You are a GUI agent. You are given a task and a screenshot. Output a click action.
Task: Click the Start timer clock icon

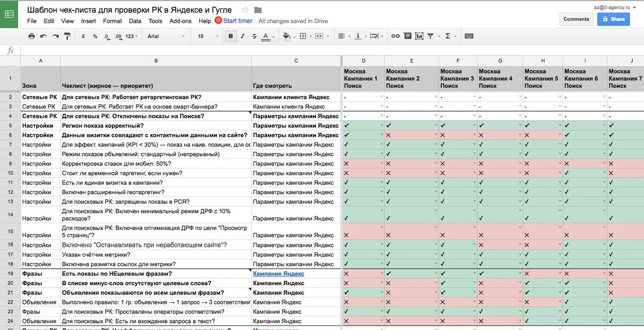pos(218,21)
